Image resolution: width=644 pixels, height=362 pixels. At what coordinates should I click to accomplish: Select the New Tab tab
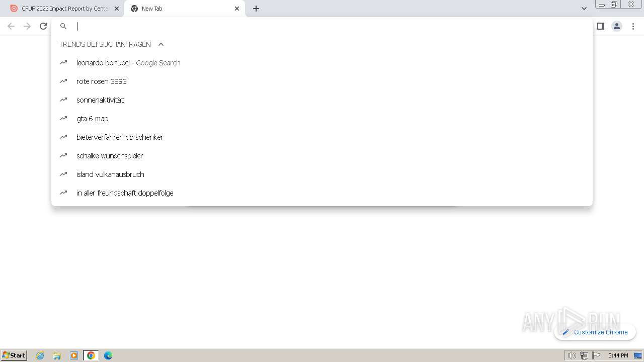coord(185,9)
